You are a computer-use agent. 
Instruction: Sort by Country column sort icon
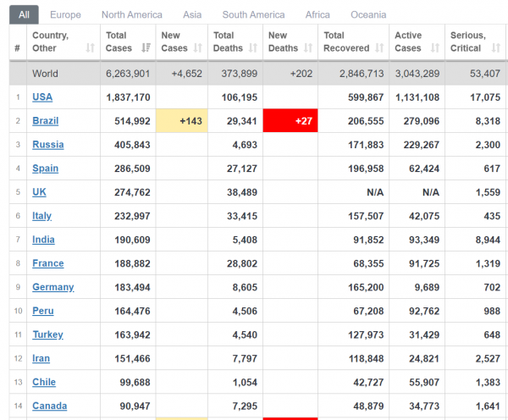tap(91, 48)
